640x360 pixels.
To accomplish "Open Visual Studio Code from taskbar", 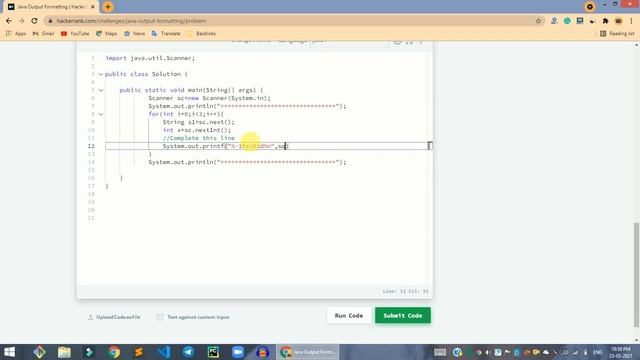I will click(164, 352).
